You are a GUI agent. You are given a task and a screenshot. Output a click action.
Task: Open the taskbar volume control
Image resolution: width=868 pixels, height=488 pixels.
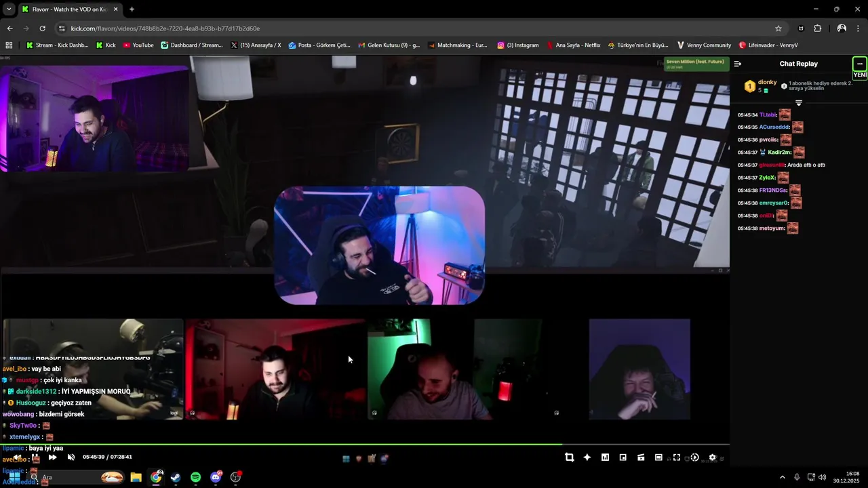click(823, 477)
